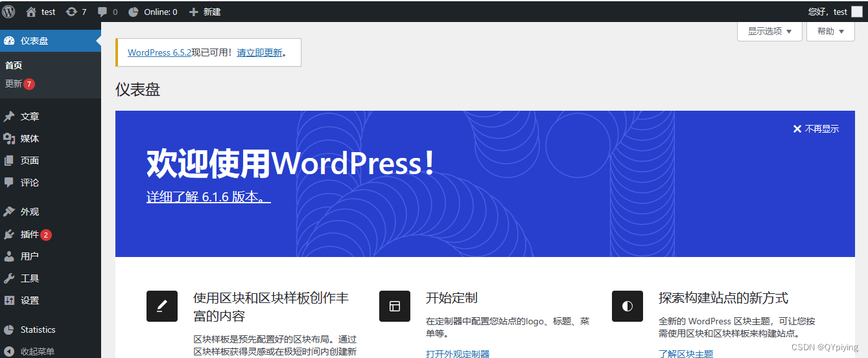The width and height of the screenshot is (868, 358).
Task: Click the 仪表盘 page heading
Action: (137, 89)
